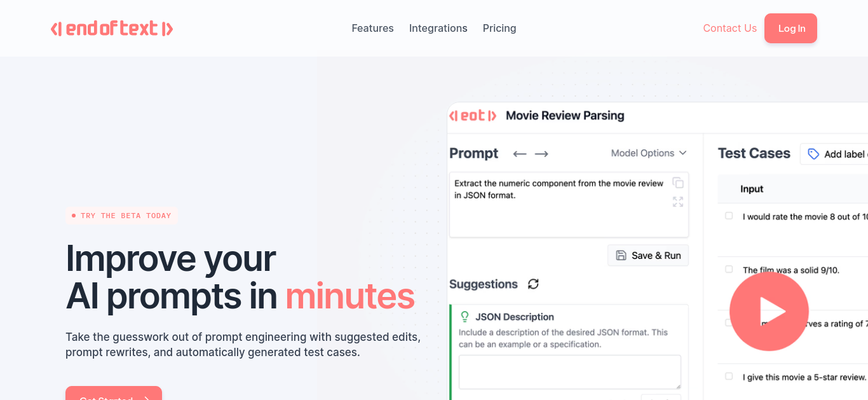Viewport: 868px width, 400px height.
Task: Click the undo left arrow beside Prompt
Action: click(x=520, y=154)
